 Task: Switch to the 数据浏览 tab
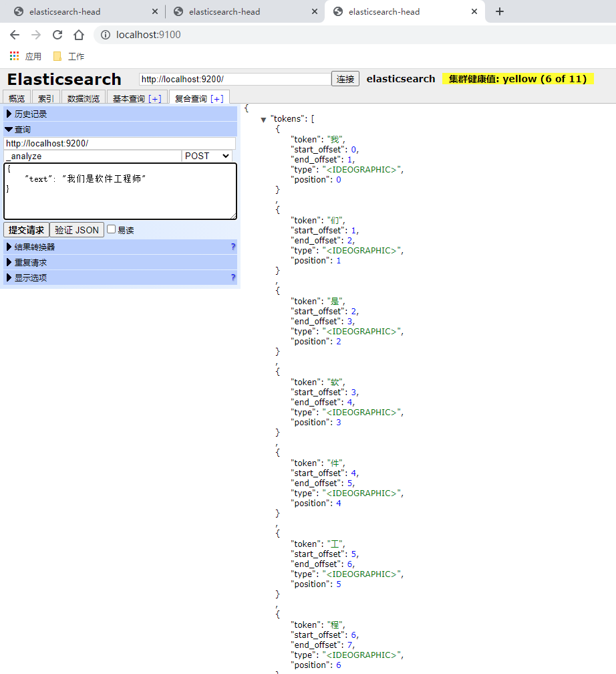tap(83, 97)
